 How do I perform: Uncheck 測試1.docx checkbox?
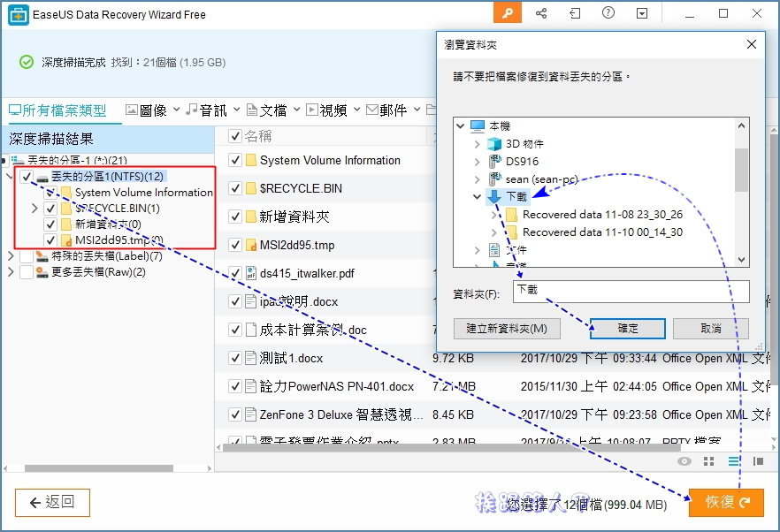(x=235, y=358)
